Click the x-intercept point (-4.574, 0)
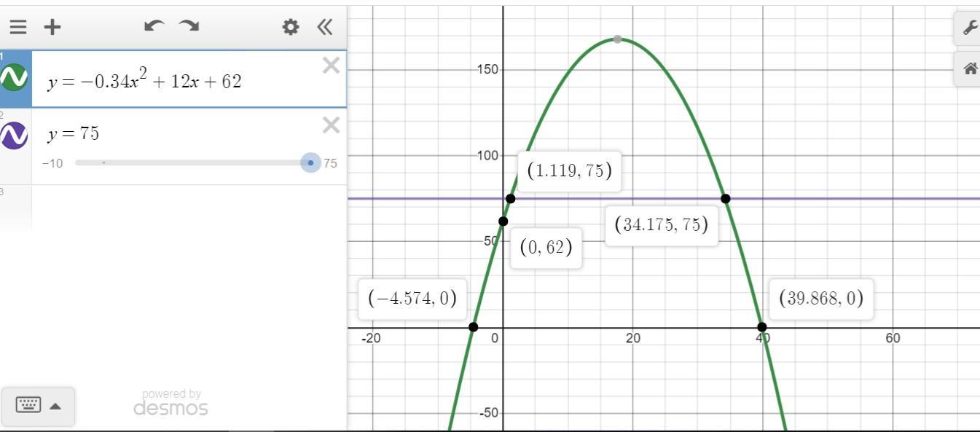980x432 pixels. pos(474,327)
